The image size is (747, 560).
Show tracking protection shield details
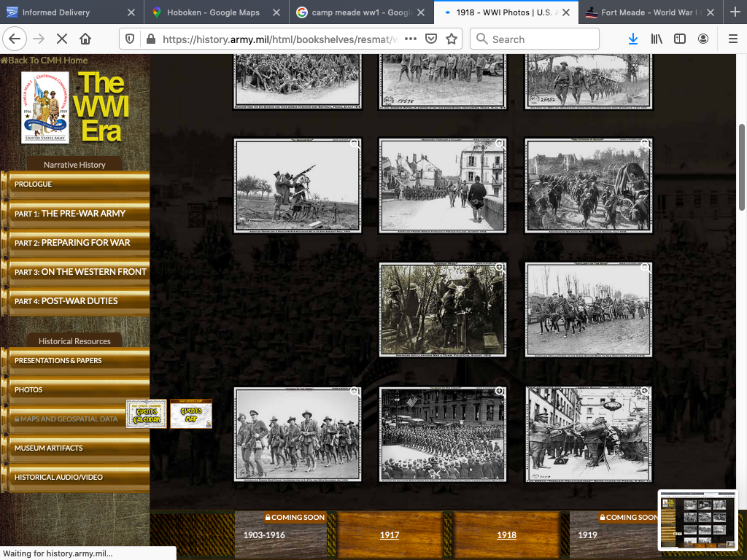(x=131, y=39)
